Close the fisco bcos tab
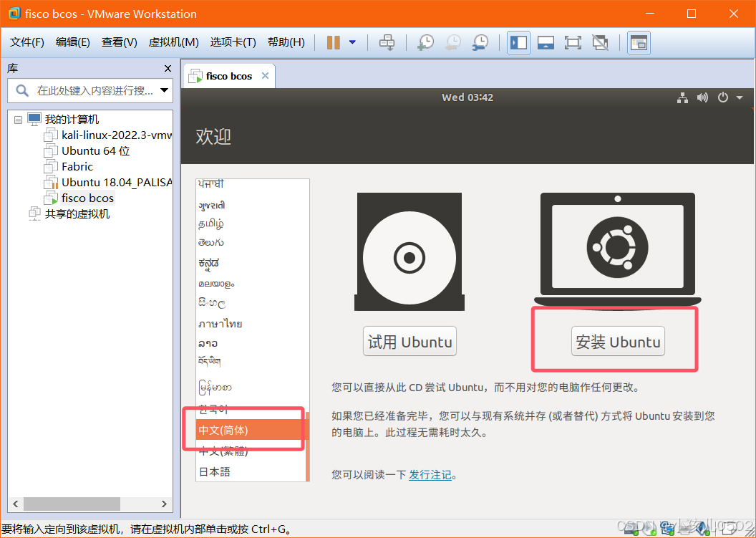756x538 pixels. point(265,76)
